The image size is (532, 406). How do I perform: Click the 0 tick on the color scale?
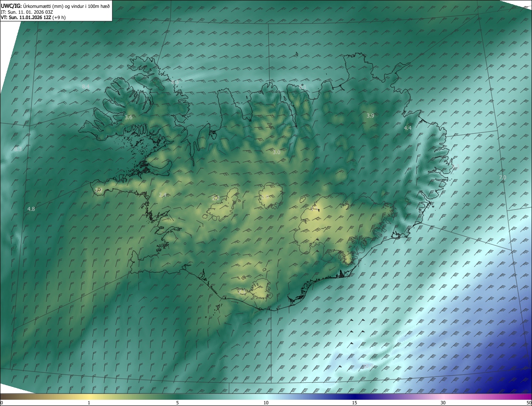(2, 403)
